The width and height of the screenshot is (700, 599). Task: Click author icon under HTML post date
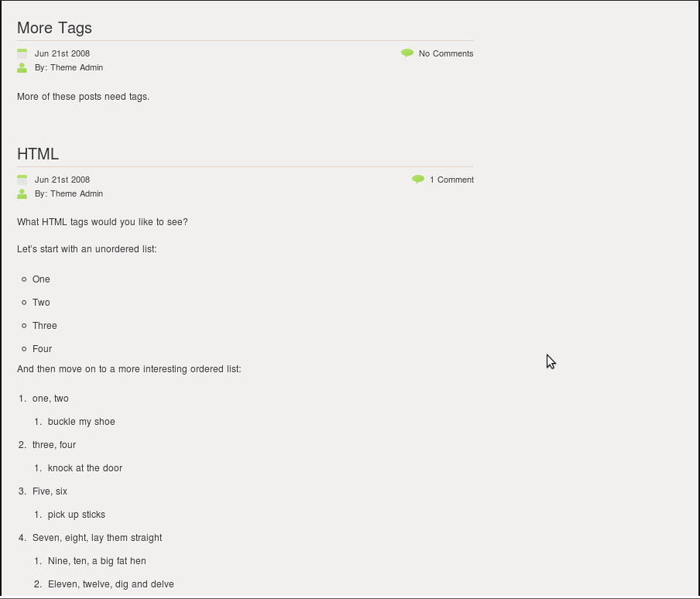point(22,194)
